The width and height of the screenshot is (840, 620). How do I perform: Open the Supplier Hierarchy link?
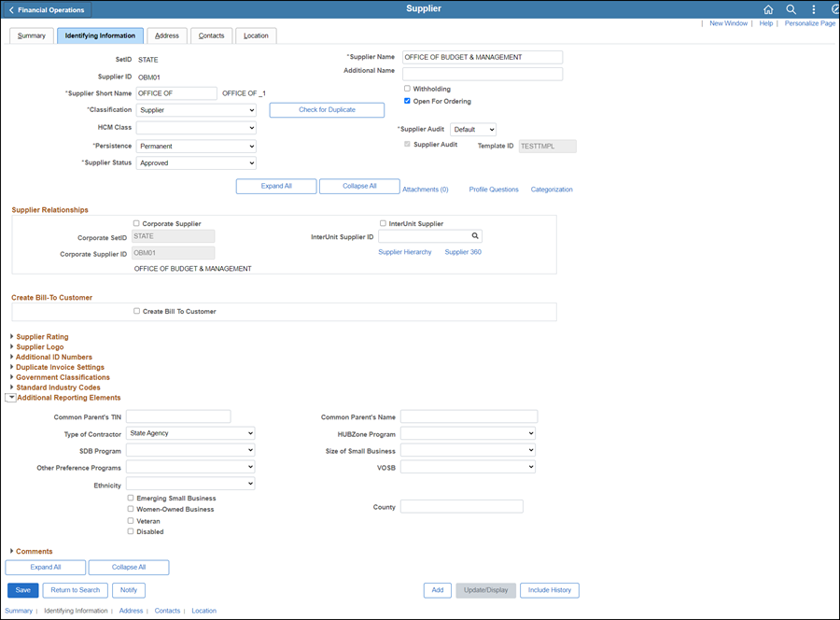pos(405,252)
